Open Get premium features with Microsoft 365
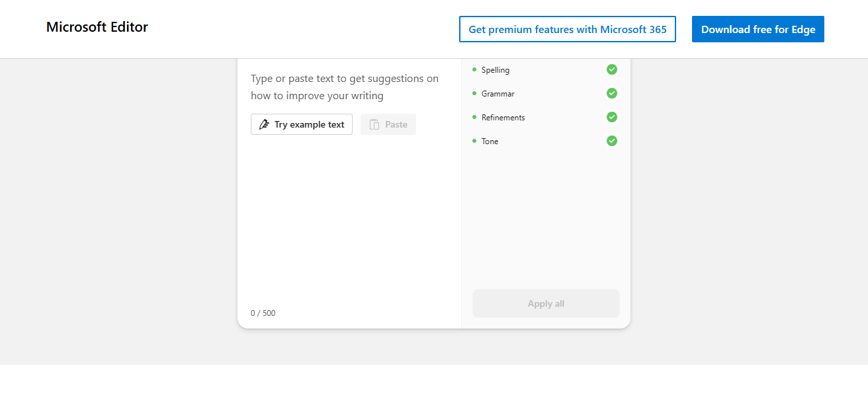The height and width of the screenshot is (396, 868). tap(568, 29)
